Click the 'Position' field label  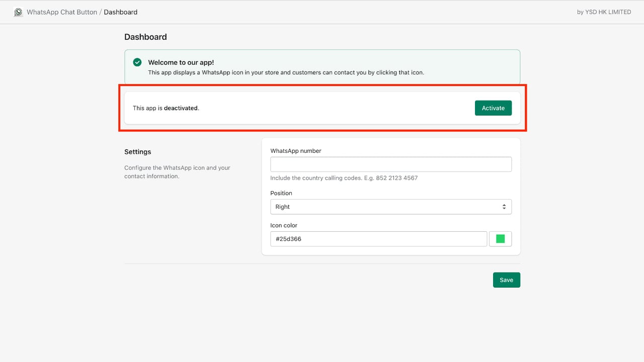(281, 193)
